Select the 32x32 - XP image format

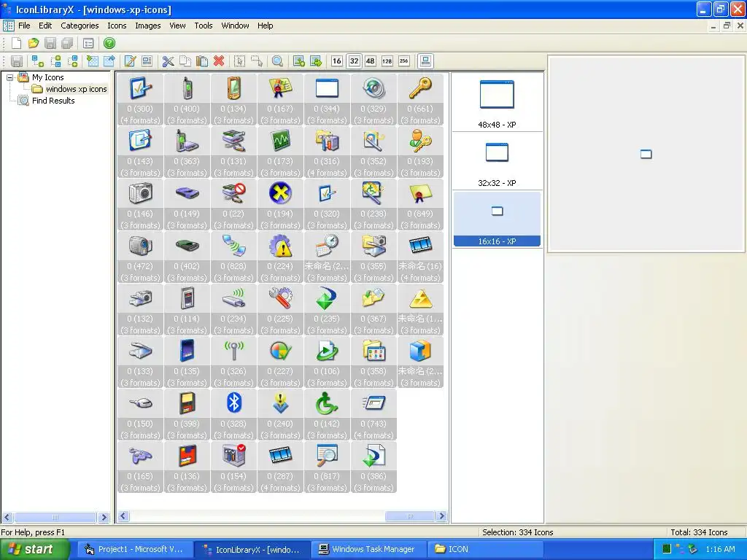tap(497, 161)
